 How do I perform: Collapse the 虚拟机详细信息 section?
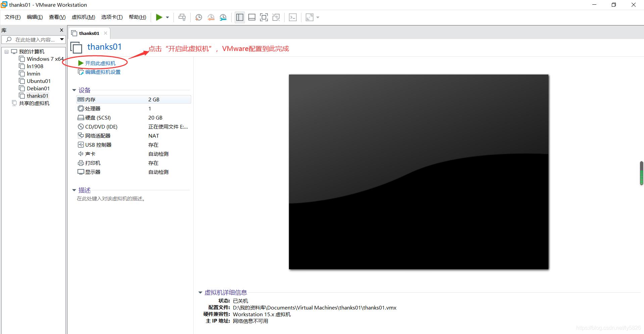coord(200,293)
